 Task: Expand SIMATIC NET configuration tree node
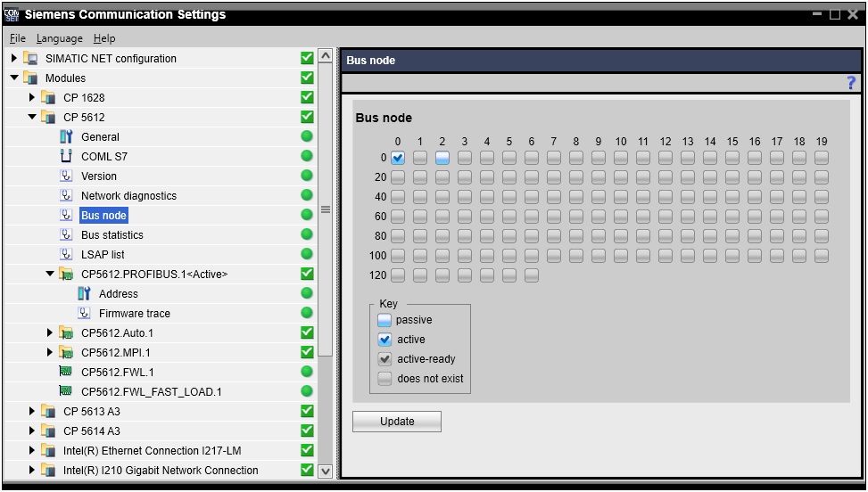point(14,58)
